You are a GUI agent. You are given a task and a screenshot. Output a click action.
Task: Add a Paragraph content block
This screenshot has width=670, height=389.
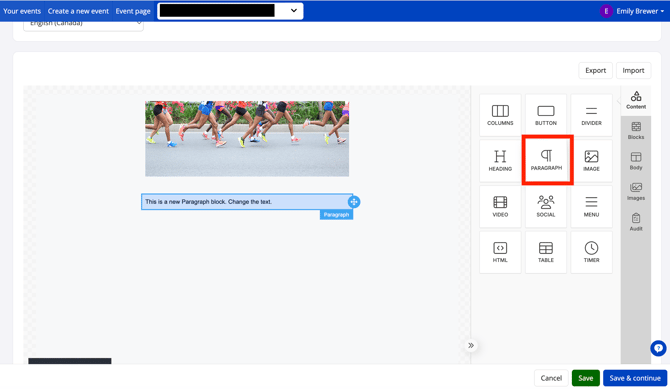(x=547, y=160)
